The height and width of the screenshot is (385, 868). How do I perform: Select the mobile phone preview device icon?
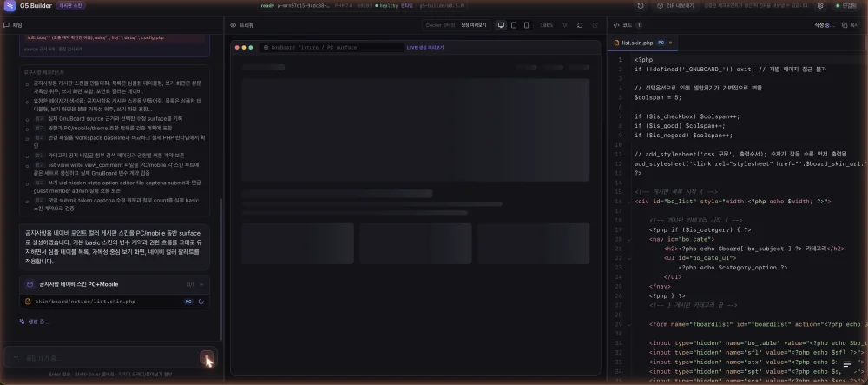click(x=527, y=25)
